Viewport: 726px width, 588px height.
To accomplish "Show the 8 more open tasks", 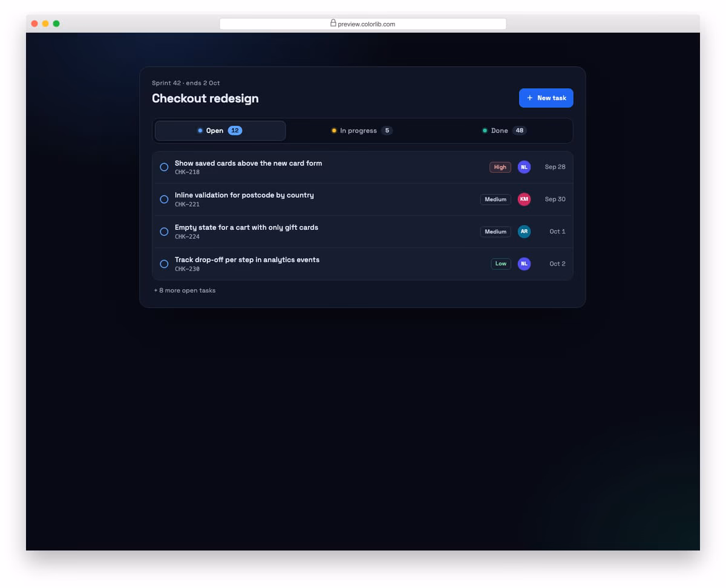I will [x=185, y=290].
